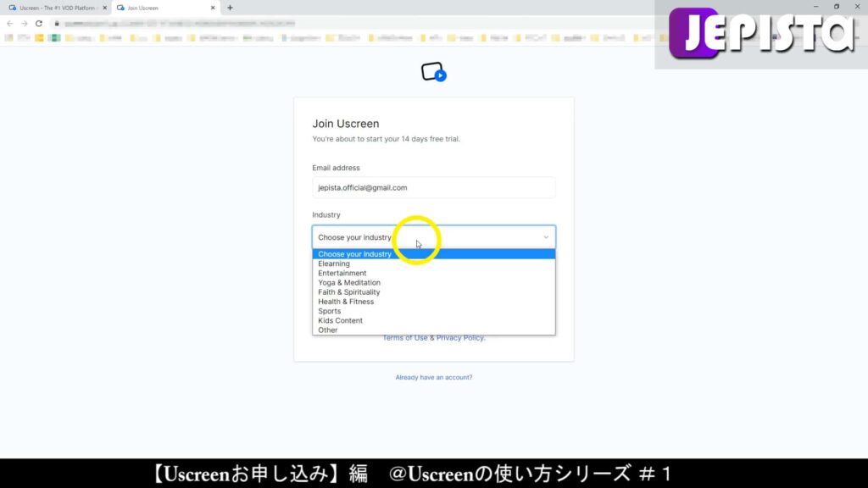Screen dimensions: 868x488
Task: Click the Join Uscreen tab favicon
Action: [x=121, y=8]
